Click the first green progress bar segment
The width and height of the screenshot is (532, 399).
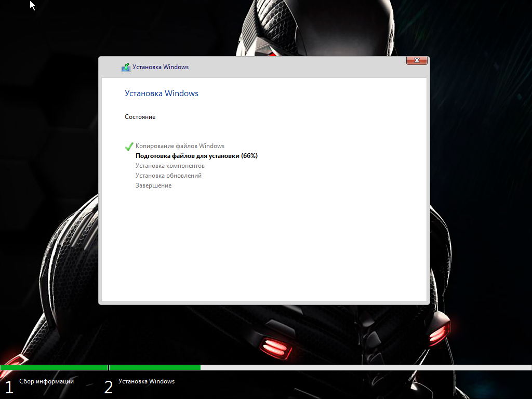pos(54,367)
